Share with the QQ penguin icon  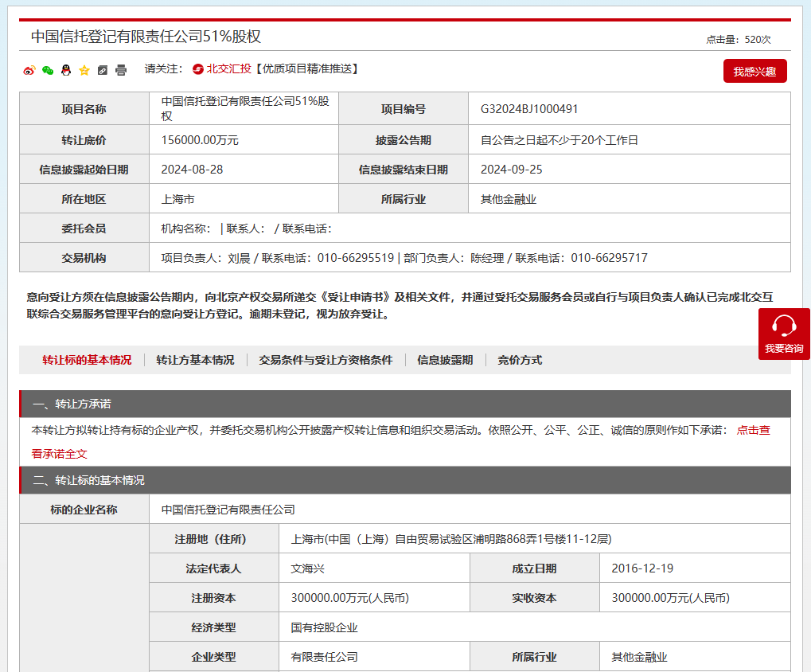66,70
